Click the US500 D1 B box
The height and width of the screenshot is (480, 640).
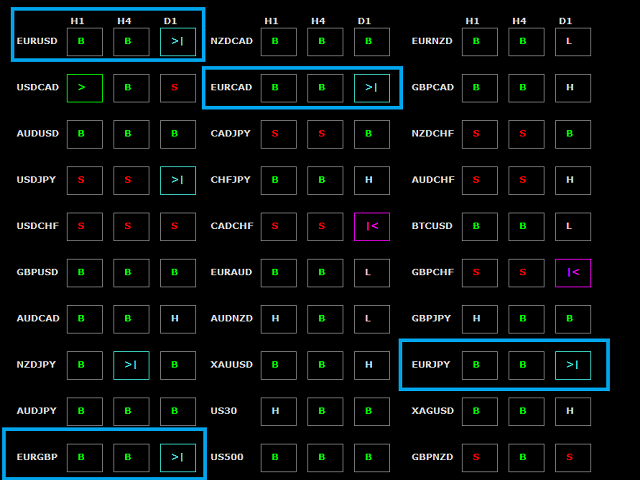372,458
